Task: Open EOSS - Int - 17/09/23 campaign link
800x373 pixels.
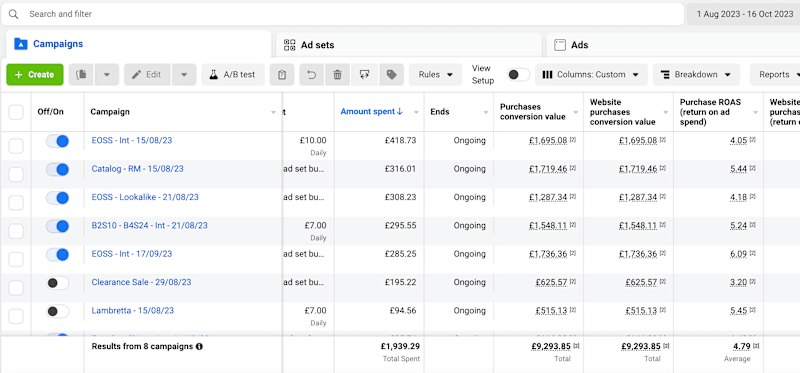Action: [x=132, y=254]
